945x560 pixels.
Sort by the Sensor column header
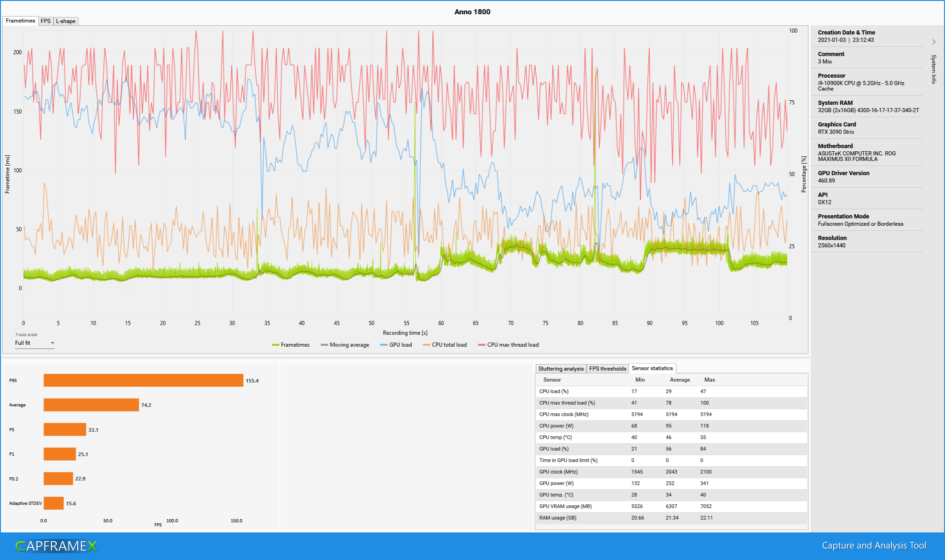pos(552,380)
